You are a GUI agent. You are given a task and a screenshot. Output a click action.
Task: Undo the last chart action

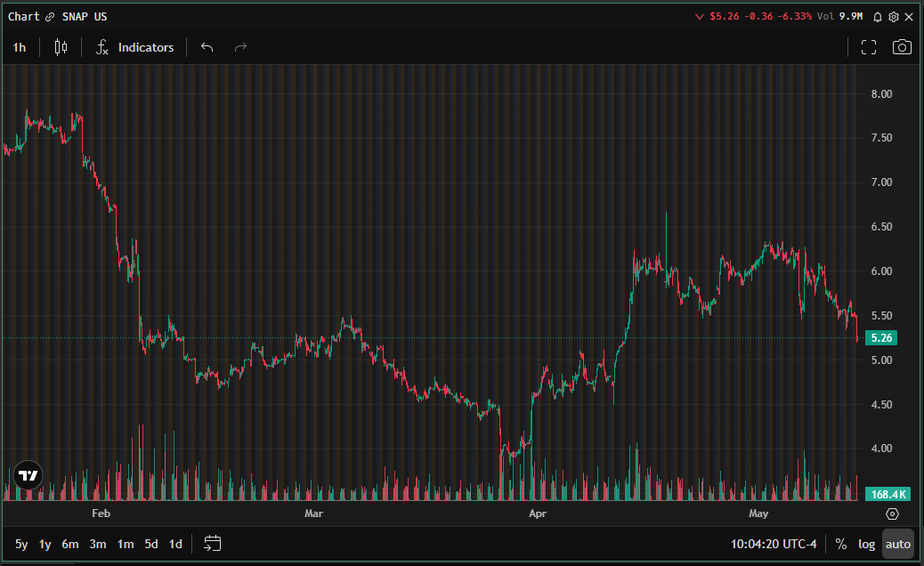[x=207, y=47]
